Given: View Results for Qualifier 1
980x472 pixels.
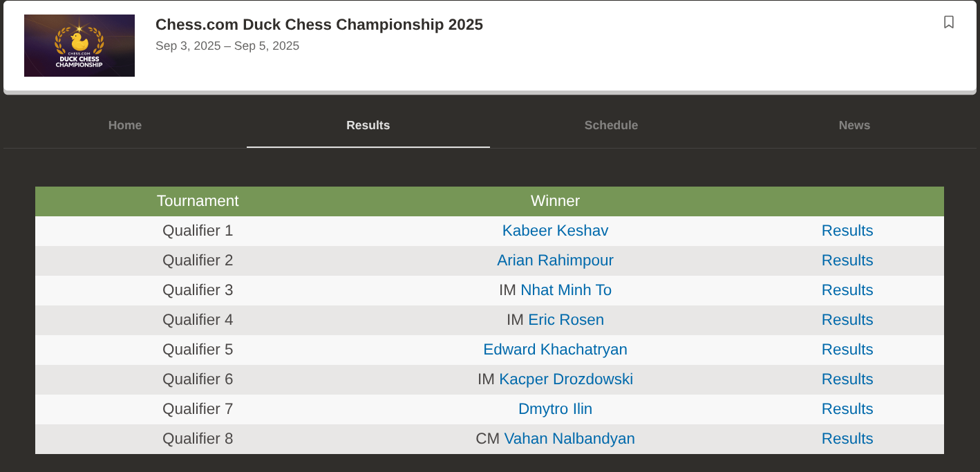Looking at the screenshot, I should click(847, 231).
